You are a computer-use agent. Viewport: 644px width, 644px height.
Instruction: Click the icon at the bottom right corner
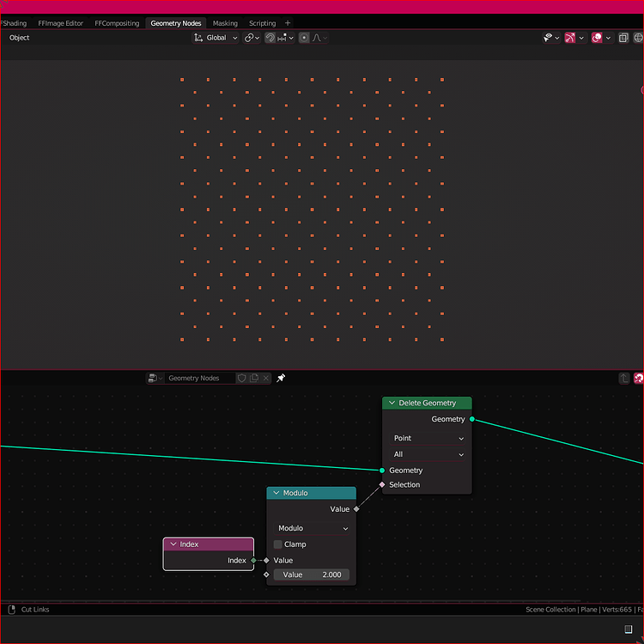628,629
